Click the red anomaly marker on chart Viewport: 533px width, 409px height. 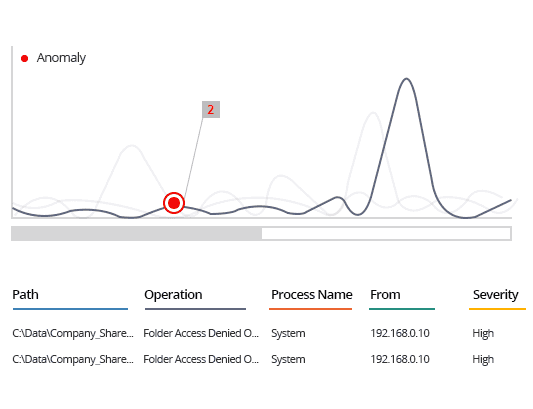click(x=174, y=203)
